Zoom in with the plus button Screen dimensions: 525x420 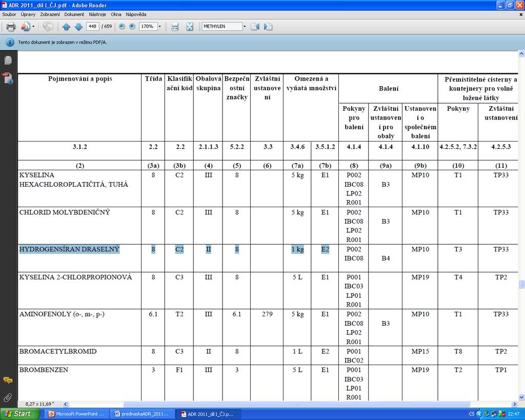click(132, 26)
